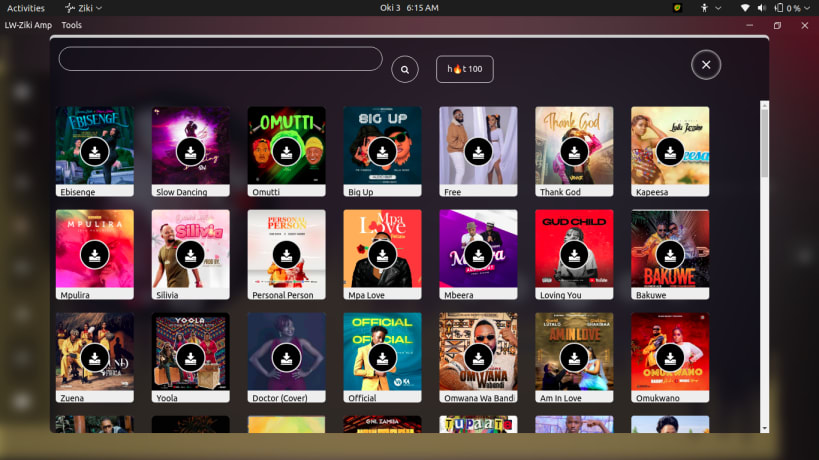This screenshot has height=460, width=819.
Task: Select the Kapeesa song title
Action: (652, 192)
